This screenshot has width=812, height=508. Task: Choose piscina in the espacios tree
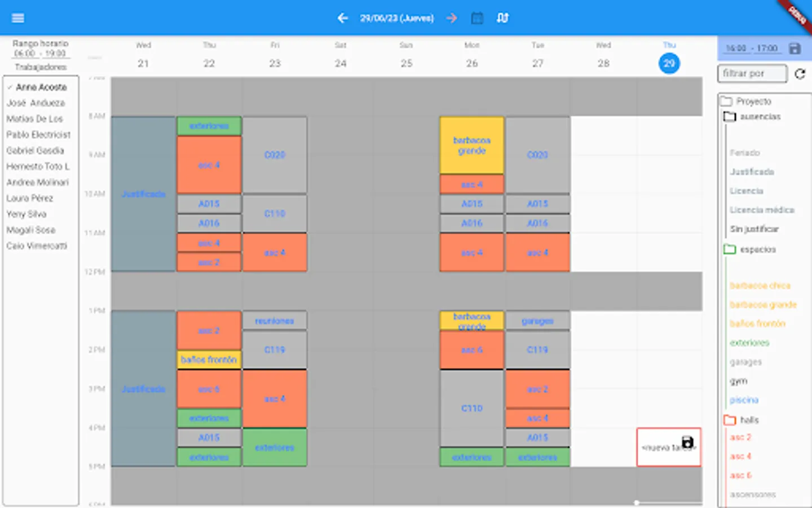coord(744,400)
